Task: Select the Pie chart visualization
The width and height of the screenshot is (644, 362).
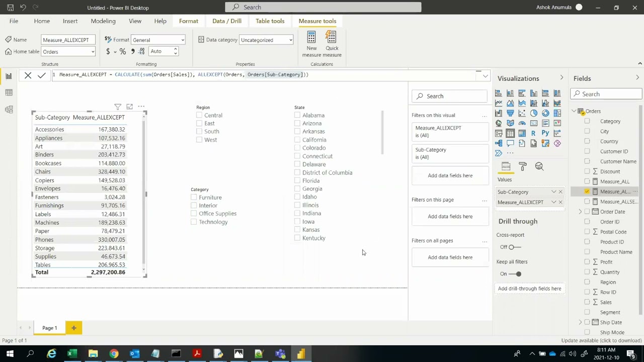Action: 534,113
